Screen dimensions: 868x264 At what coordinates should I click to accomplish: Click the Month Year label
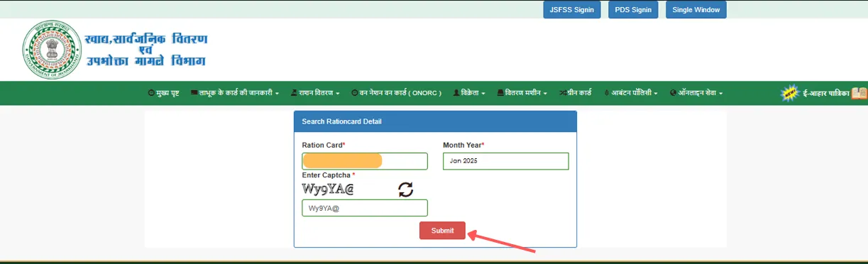click(463, 145)
